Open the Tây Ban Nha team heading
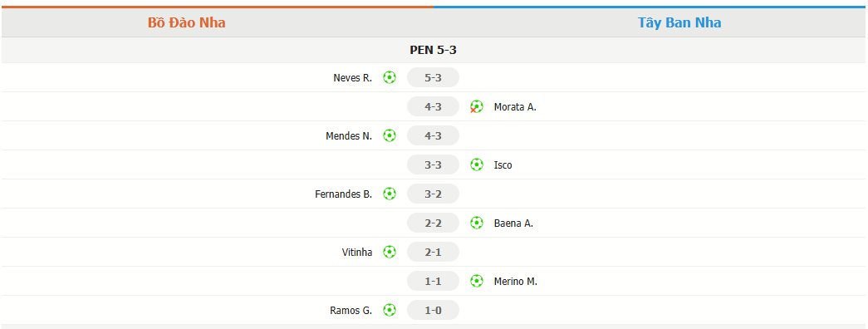The width and height of the screenshot is (868, 329). click(x=679, y=22)
